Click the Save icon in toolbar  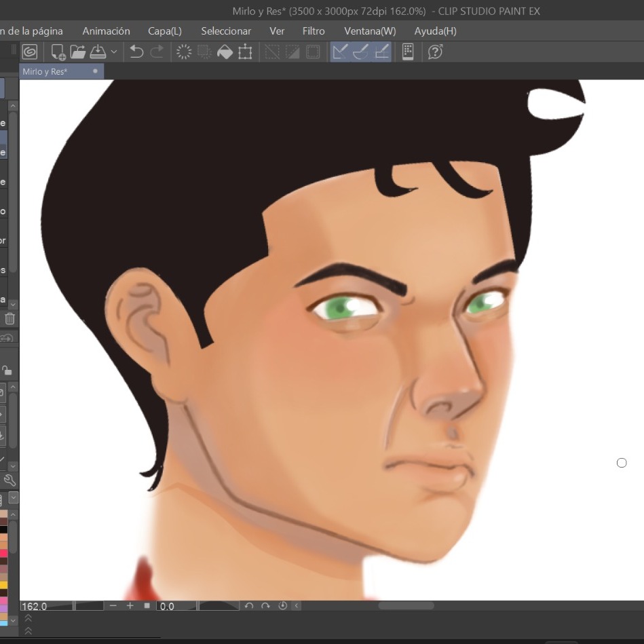pos(98,52)
